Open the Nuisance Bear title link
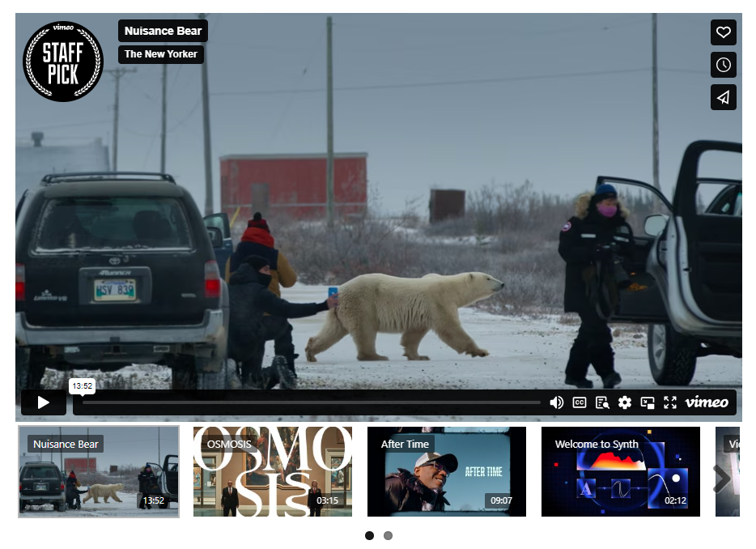This screenshot has width=756, height=549. tap(163, 31)
